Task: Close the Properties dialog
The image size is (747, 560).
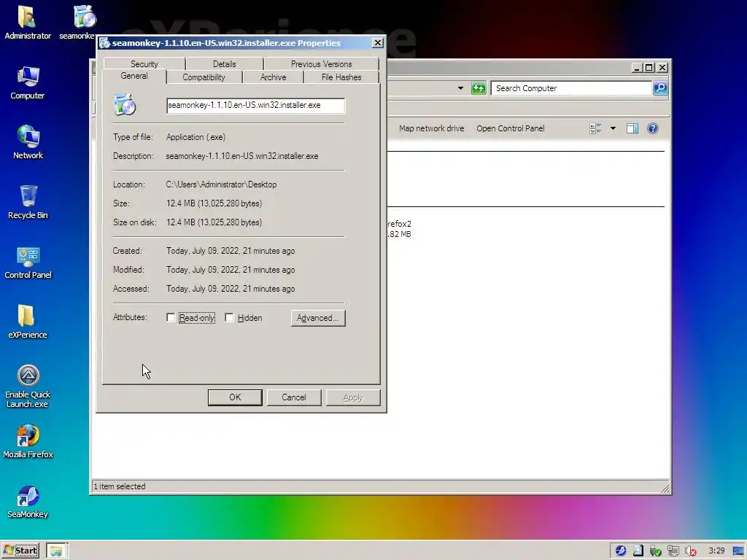Action: click(x=378, y=43)
